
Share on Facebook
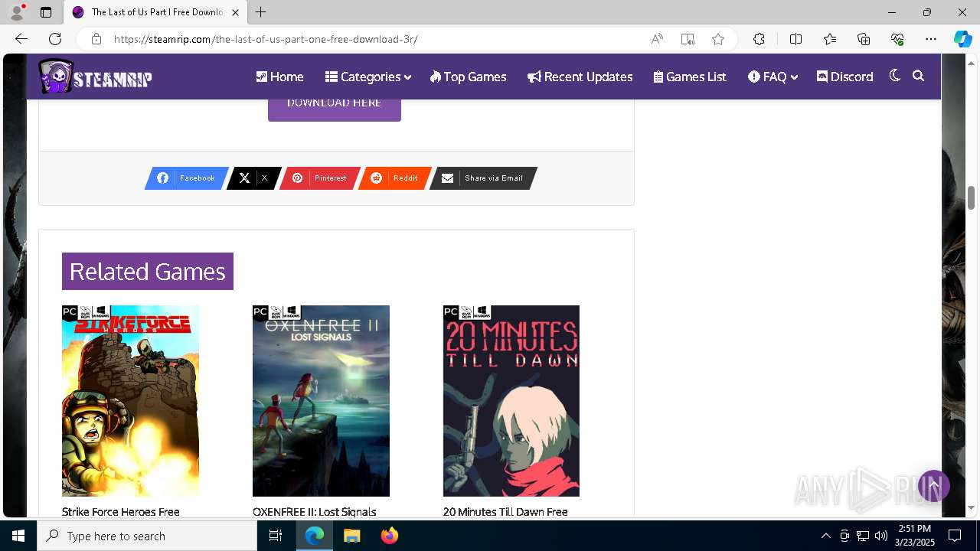[x=186, y=178]
